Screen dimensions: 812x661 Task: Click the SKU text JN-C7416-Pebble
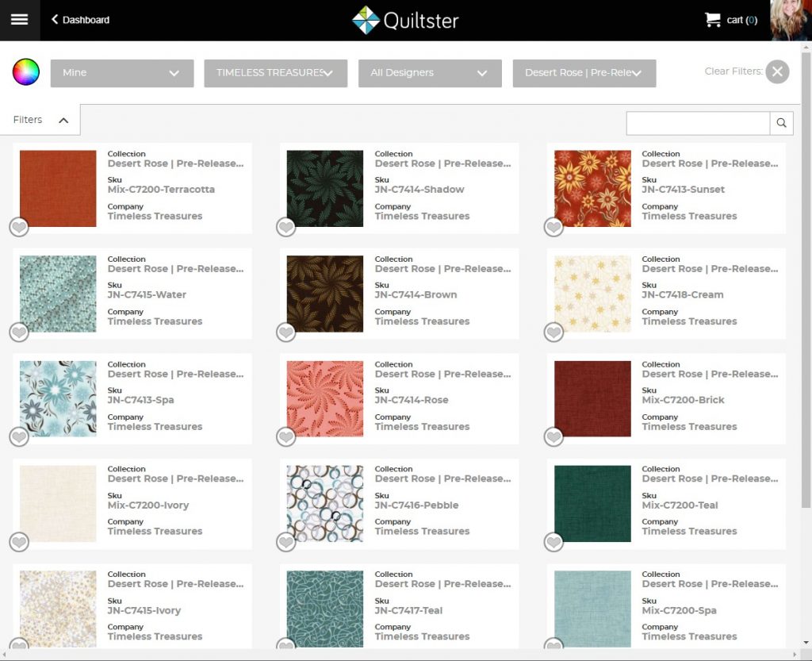pos(416,505)
